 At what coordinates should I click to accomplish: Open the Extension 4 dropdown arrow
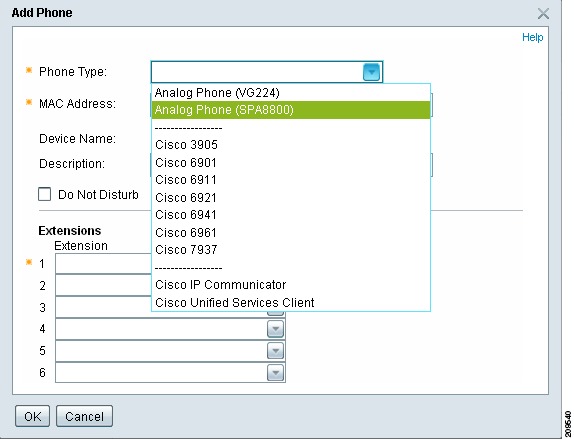click(275, 329)
